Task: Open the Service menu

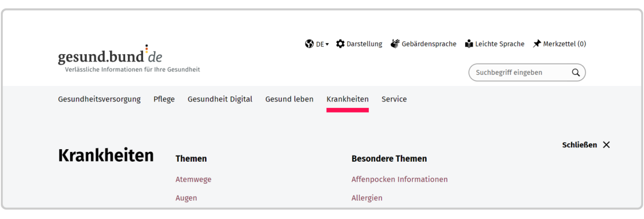Action: point(394,99)
